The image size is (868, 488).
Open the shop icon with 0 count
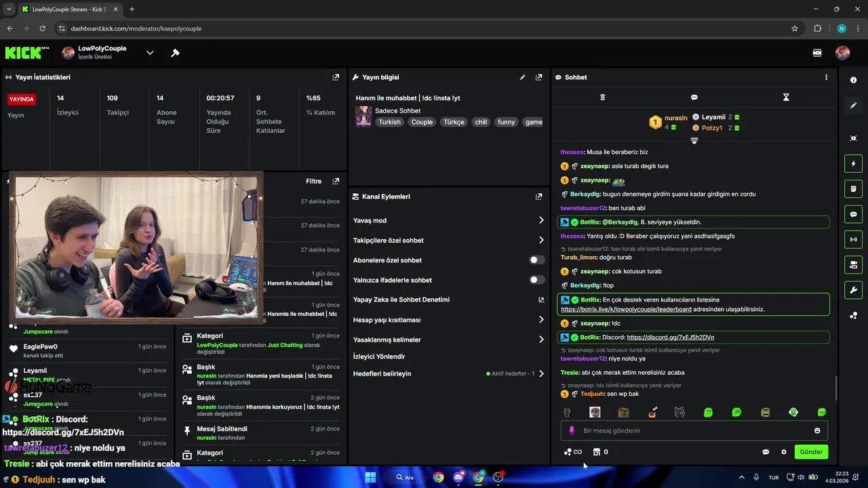pos(600,452)
